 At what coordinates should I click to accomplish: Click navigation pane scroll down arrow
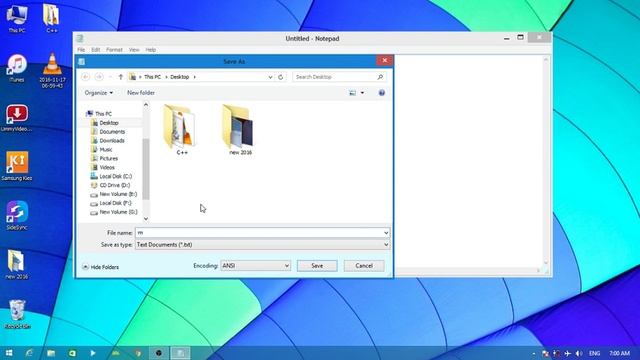tap(146, 219)
